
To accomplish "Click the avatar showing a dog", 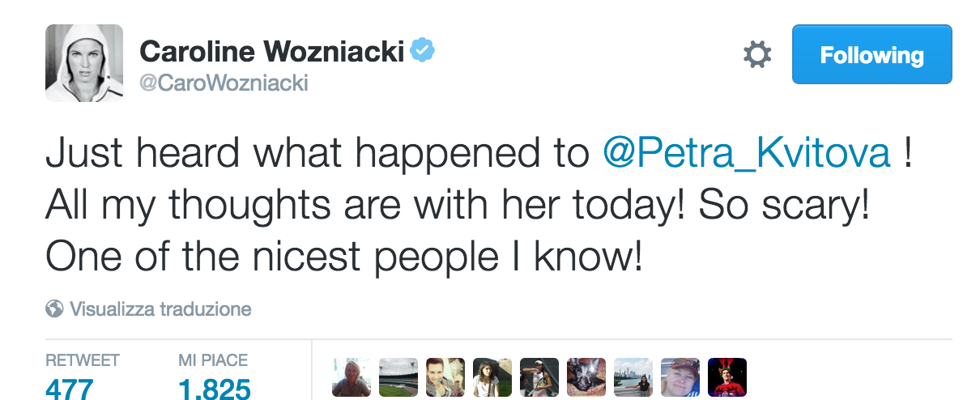I will (x=586, y=377).
